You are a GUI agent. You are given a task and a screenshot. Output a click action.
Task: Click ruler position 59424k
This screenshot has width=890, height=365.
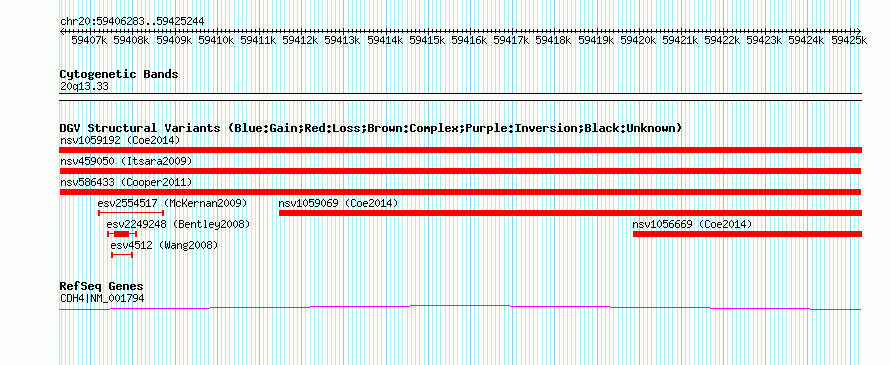pyautogui.click(x=807, y=40)
